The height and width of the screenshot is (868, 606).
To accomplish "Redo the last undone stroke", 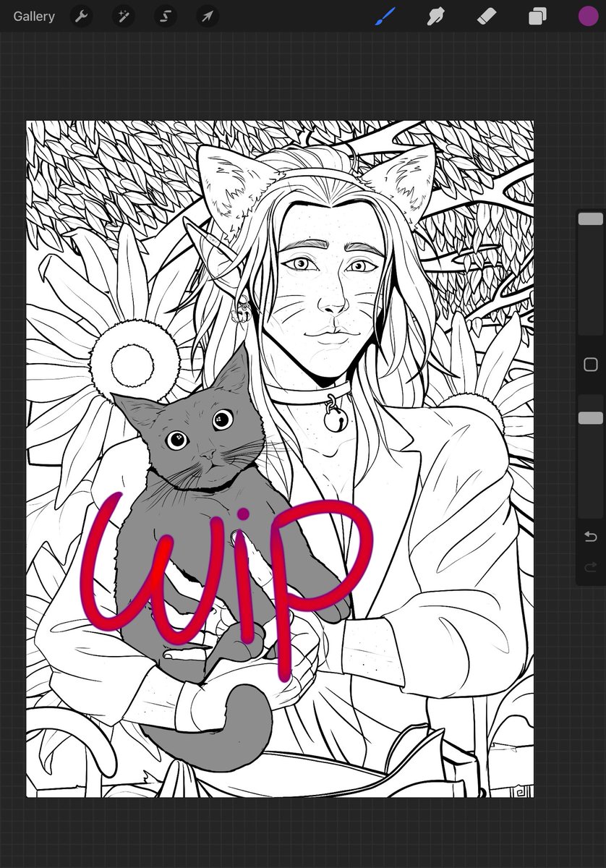I will [591, 567].
